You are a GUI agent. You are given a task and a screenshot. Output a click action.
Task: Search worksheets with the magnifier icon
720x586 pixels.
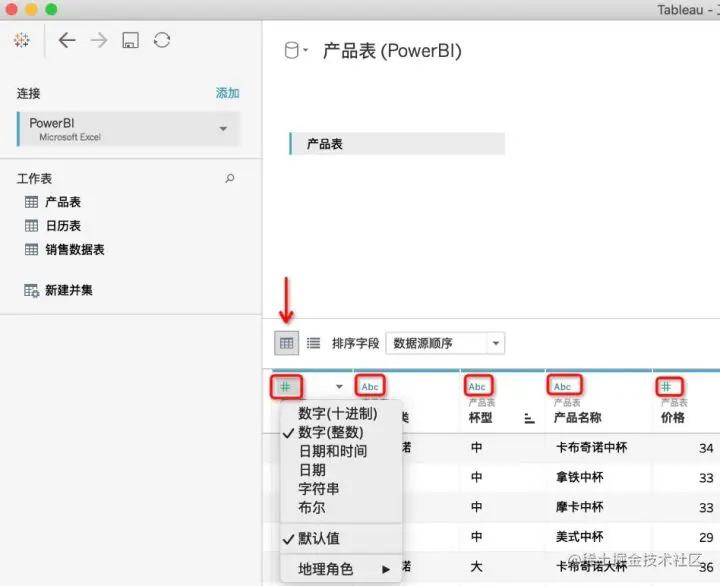(x=230, y=178)
